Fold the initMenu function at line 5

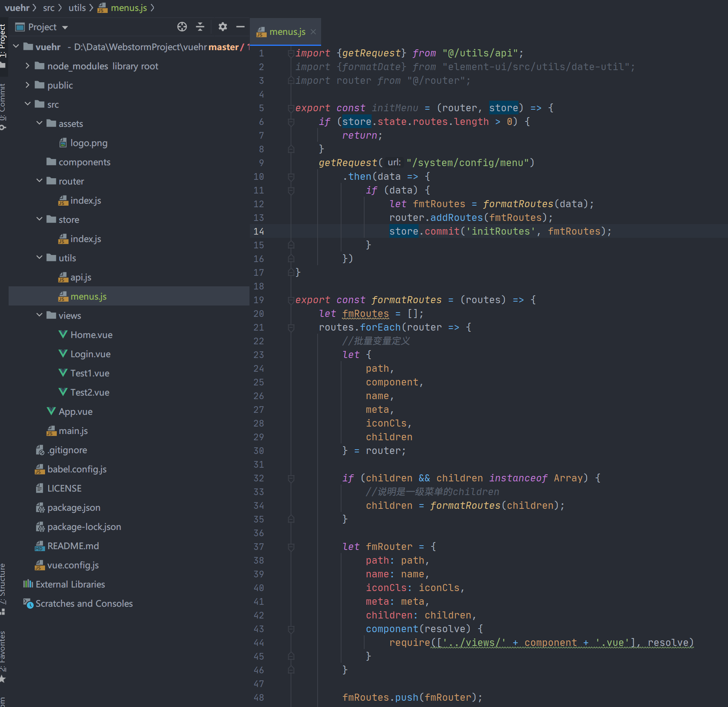point(291,108)
